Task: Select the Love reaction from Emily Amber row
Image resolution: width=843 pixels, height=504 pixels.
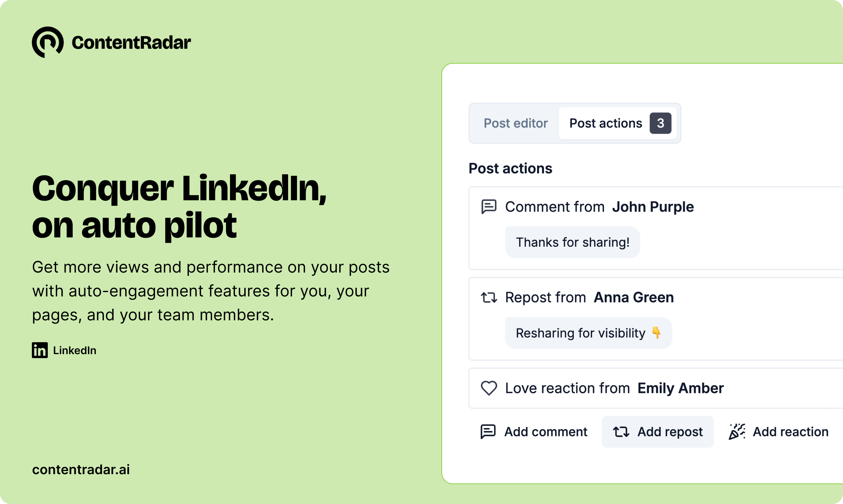Action: pos(656,388)
